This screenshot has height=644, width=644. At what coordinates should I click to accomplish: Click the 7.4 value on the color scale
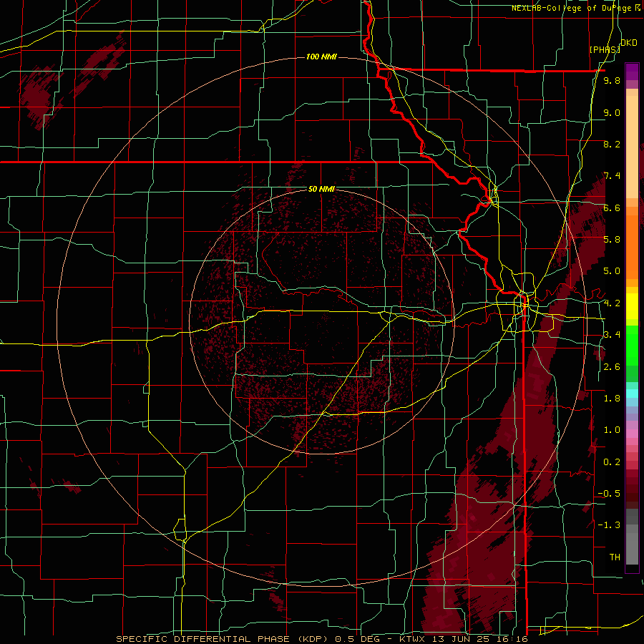coord(612,176)
